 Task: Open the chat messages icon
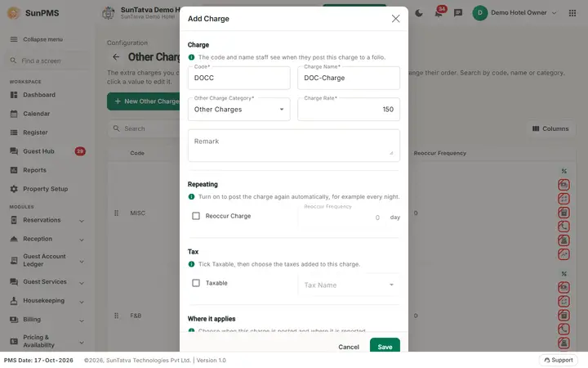(x=458, y=13)
